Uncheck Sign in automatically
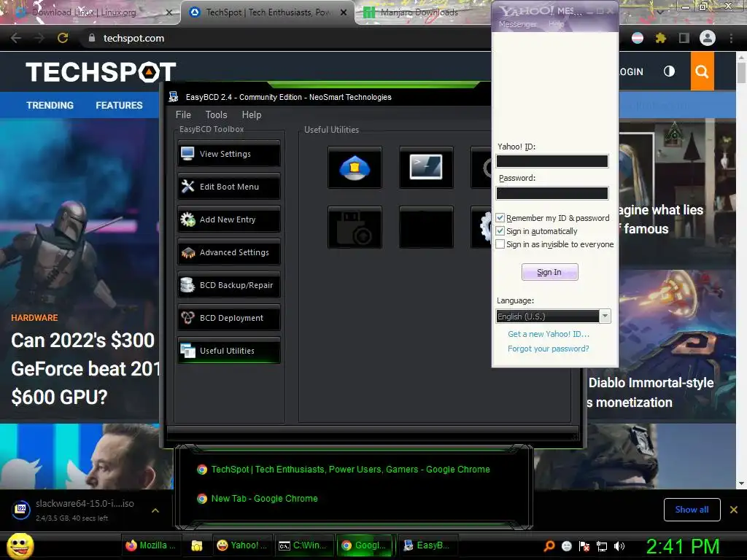This screenshot has height=560, width=747. (x=500, y=231)
